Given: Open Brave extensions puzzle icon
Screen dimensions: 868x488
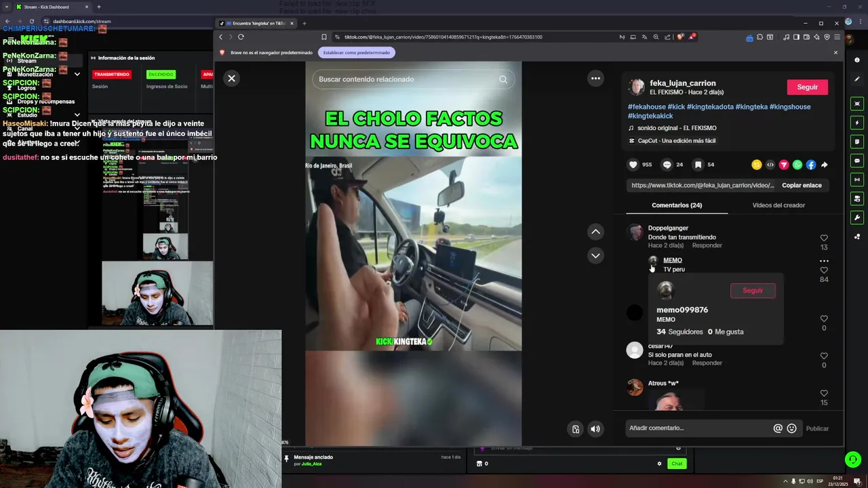Looking at the screenshot, I should pos(759,37).
